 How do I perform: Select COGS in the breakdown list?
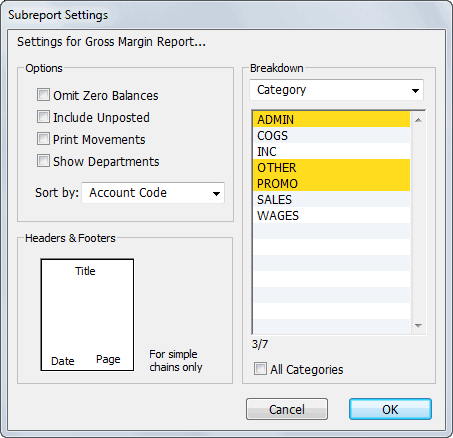point(332,135)
